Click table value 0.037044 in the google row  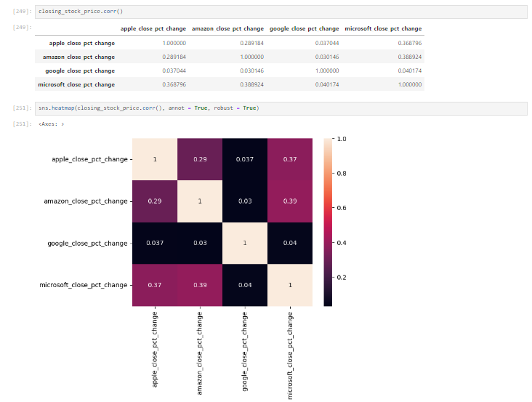click(x=174, y=71)
